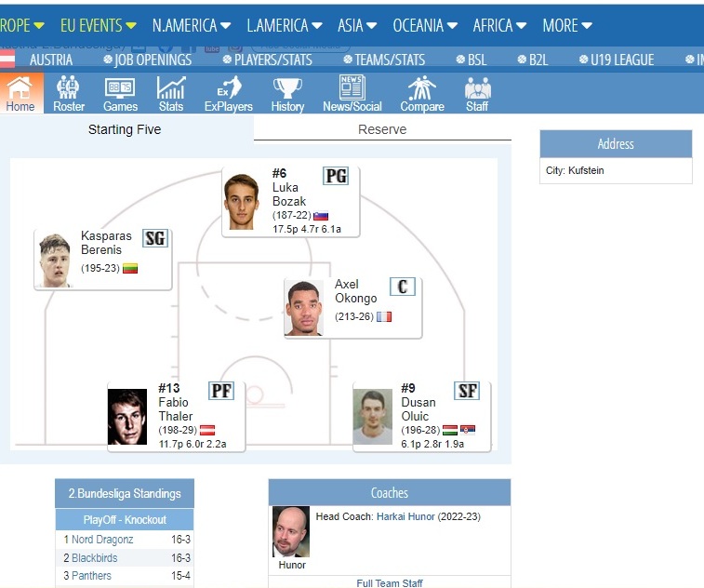Open the Full Team Staff link
This screenshot has width=704, height=588.
[x=390, y=583]
